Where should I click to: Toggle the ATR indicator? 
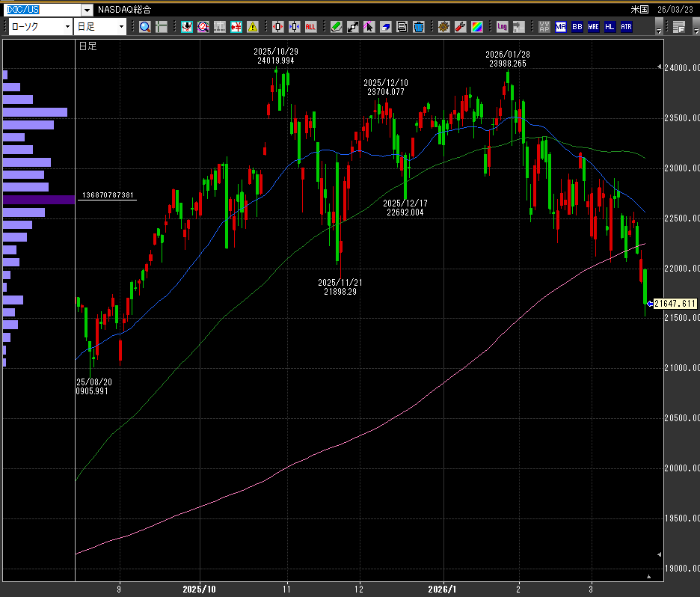[x=627, y=27]
